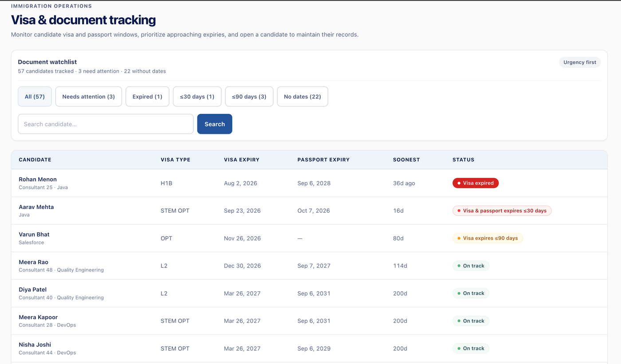Focus the Search candidate input field
The height and width of the screenshot is (364, 621).
coord(106,124)
